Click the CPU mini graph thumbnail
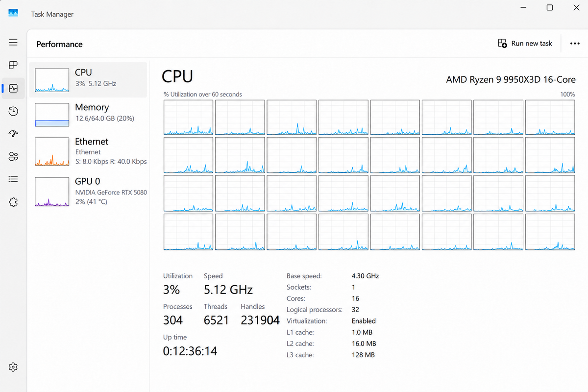588x392 pixels. click(52, 80)
